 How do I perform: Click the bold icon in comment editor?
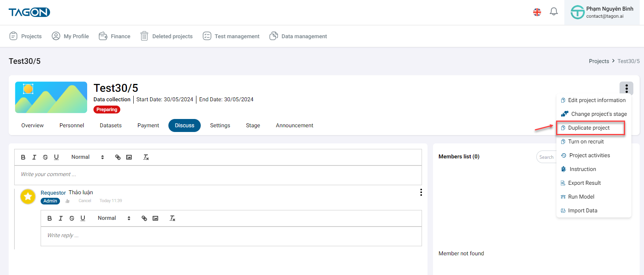point(23,157)
